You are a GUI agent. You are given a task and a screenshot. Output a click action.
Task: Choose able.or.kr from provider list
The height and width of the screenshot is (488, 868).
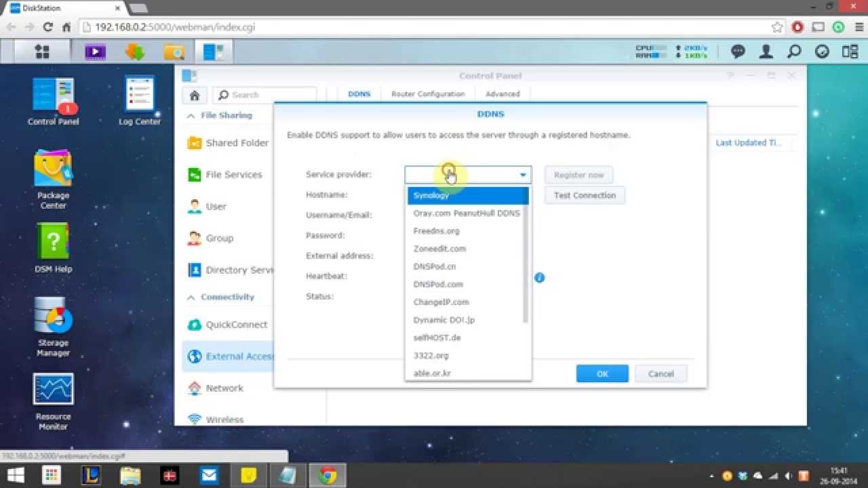click(x=467, y=373)
